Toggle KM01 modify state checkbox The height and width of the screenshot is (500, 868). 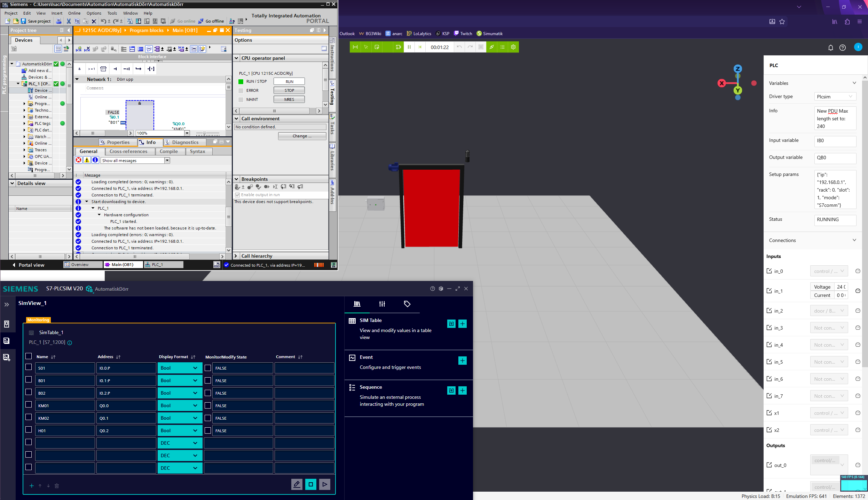coord(208,405)
